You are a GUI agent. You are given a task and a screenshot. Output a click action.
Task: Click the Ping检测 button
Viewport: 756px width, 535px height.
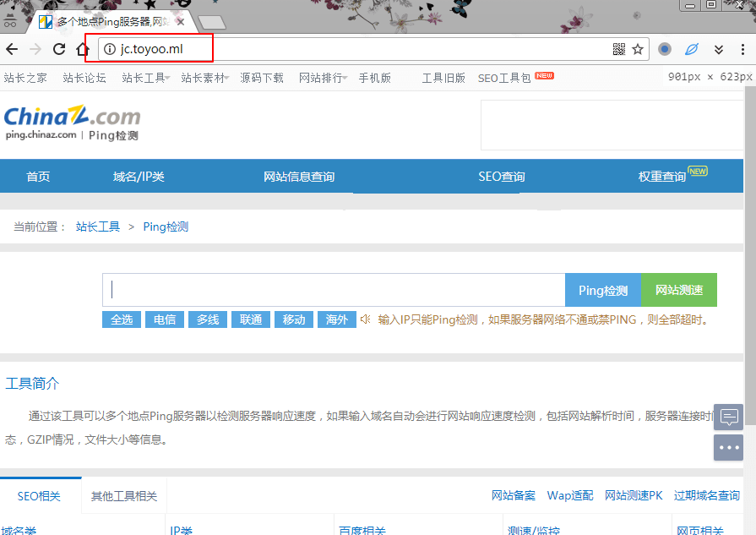coord(603,290)
